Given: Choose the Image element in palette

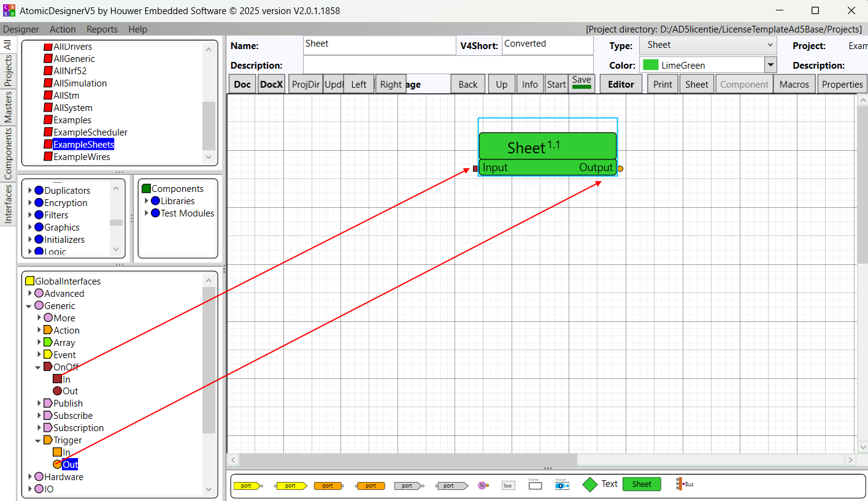Looking at the screenshot, I should click(x=562, y=485).
